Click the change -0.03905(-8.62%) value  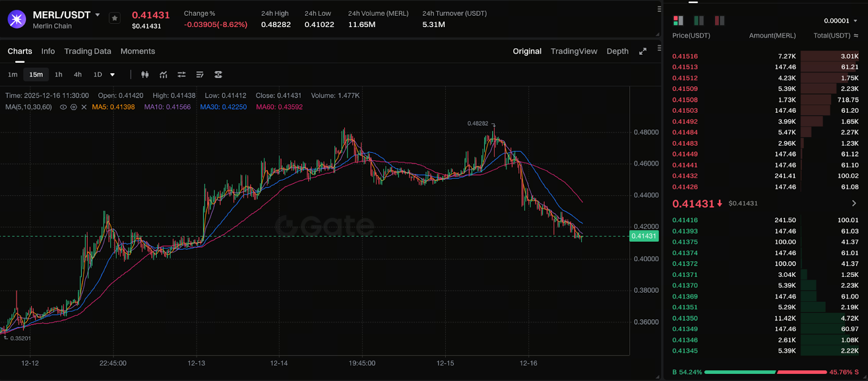[216, 25]
